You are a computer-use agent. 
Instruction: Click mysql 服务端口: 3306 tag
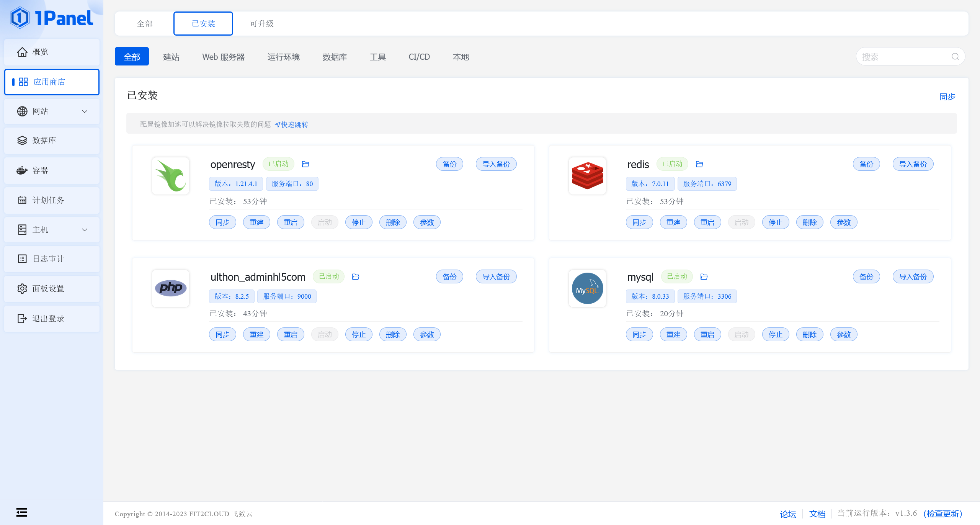pyautogui.click(x=707, y=296)
